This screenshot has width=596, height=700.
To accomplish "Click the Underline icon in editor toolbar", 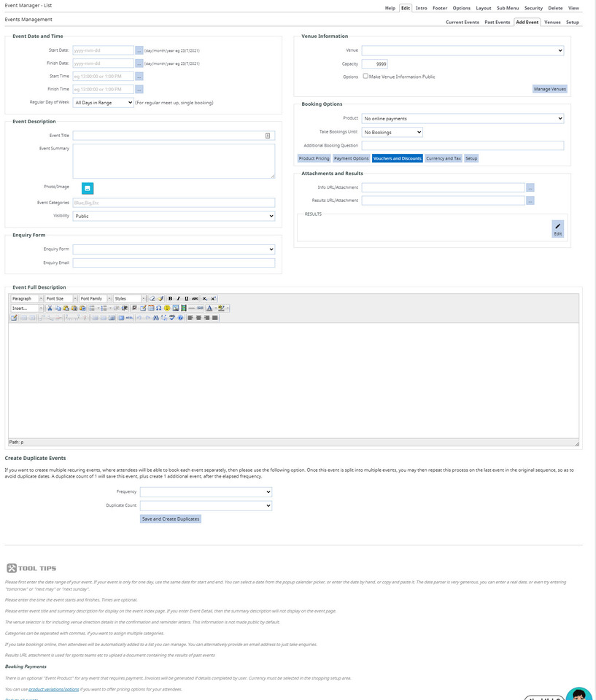I will 186,298.
